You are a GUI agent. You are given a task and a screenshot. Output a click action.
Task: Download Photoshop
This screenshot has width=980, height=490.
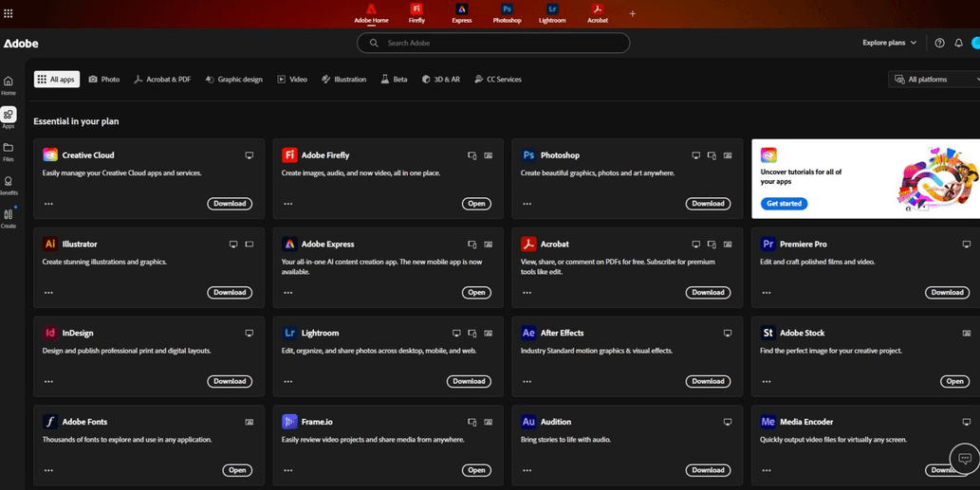708,204
